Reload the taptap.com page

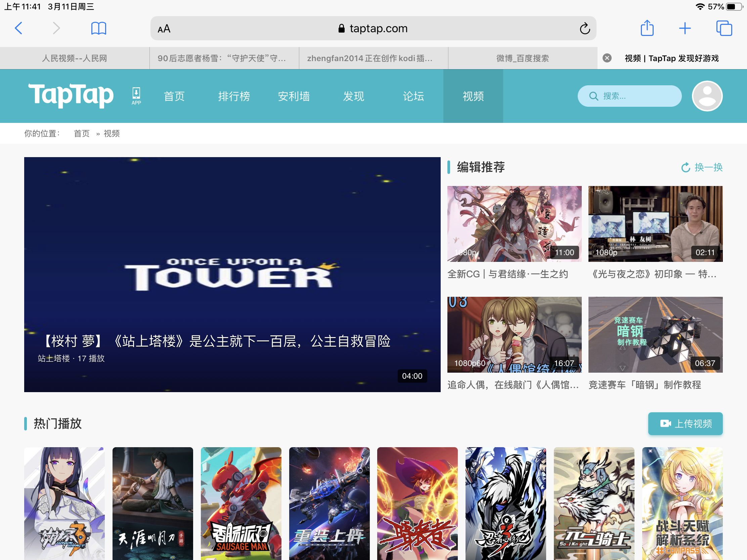coord(584,29)
